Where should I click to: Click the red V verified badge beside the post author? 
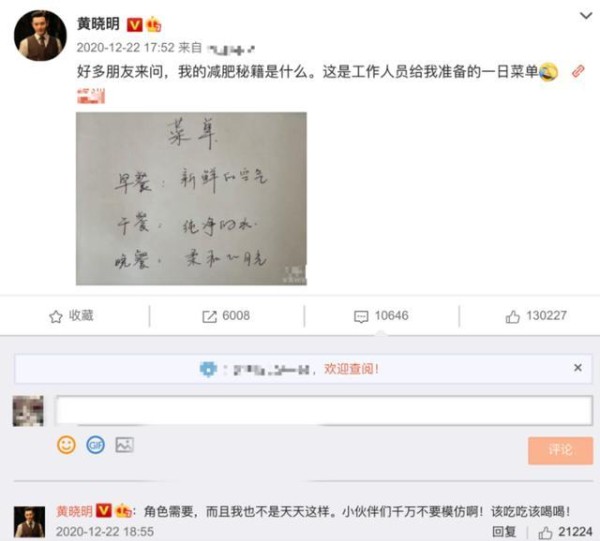pos(134,25)
